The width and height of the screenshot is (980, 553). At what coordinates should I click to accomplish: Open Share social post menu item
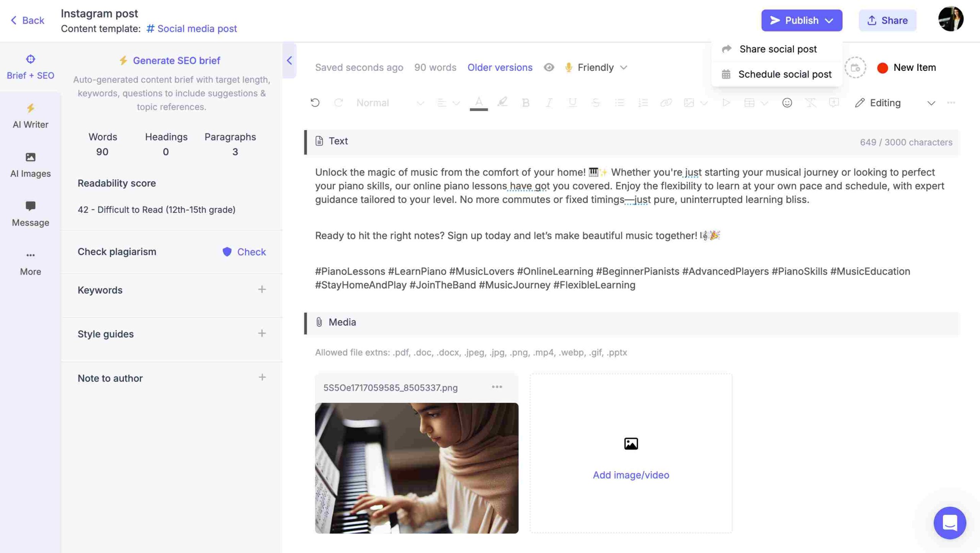(x=778, y=49)
